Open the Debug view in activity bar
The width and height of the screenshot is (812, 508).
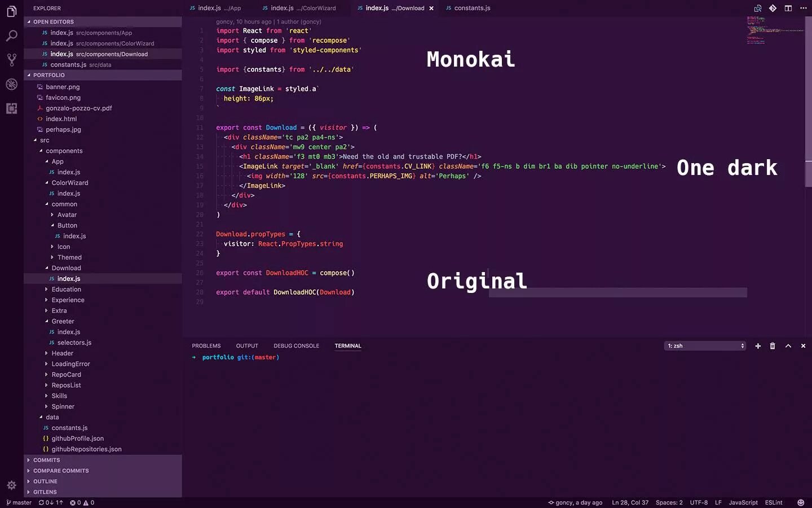pyautogui.click(x=11, y=84)
